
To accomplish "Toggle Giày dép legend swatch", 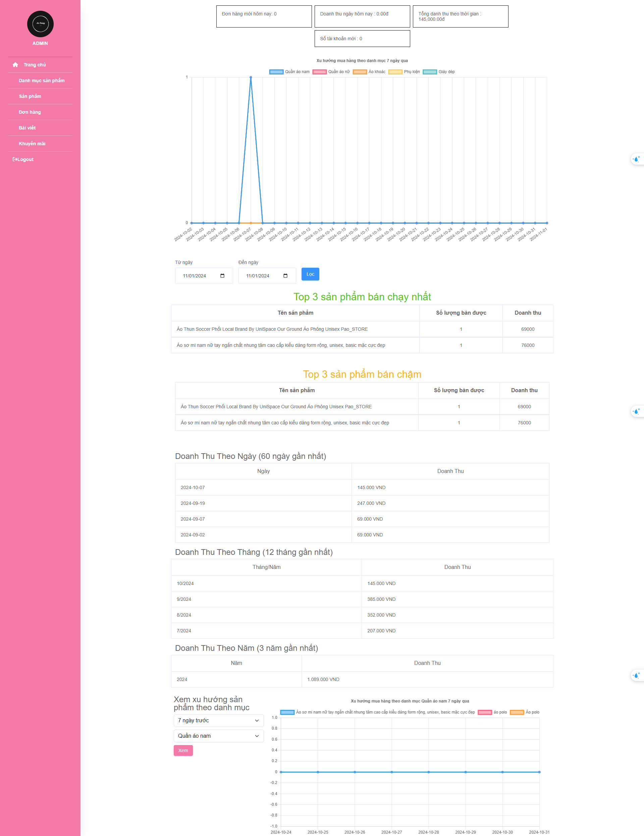I will [x=430, y=71].
